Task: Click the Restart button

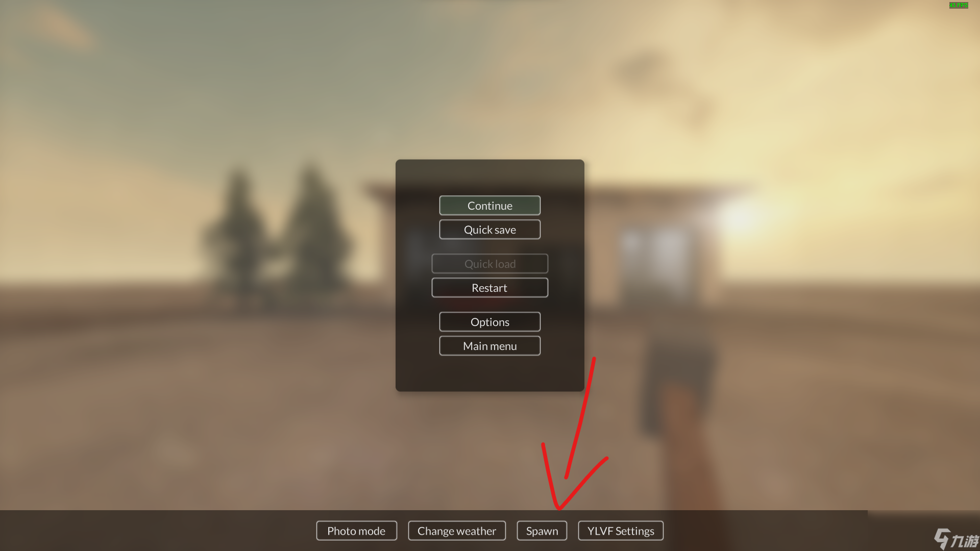Action: pos(490,287)
